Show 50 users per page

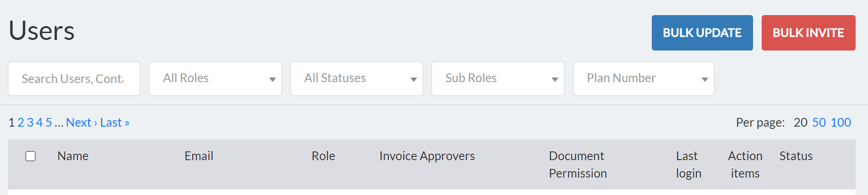(x=819, y=123)
